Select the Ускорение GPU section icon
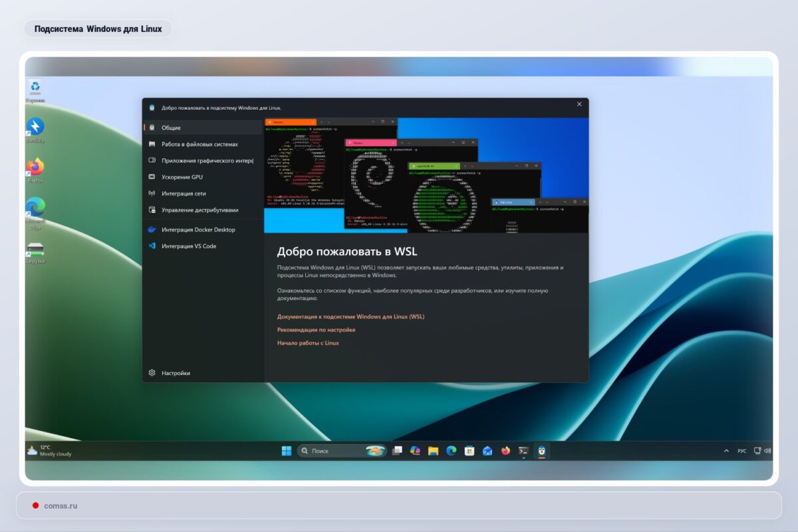798x532 pixels. 153,177
